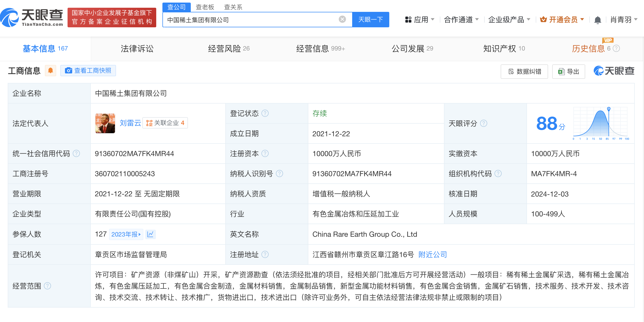This screenshot has height=322, width=644.
Task: Click the crown icon for 开通会员
Action: [543, 19]
